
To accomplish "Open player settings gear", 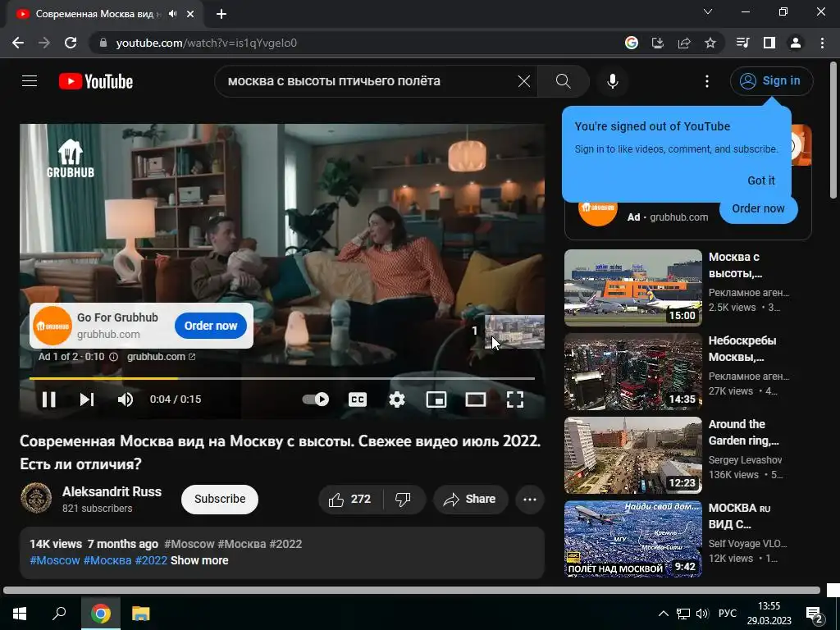I will coord(397,399).
